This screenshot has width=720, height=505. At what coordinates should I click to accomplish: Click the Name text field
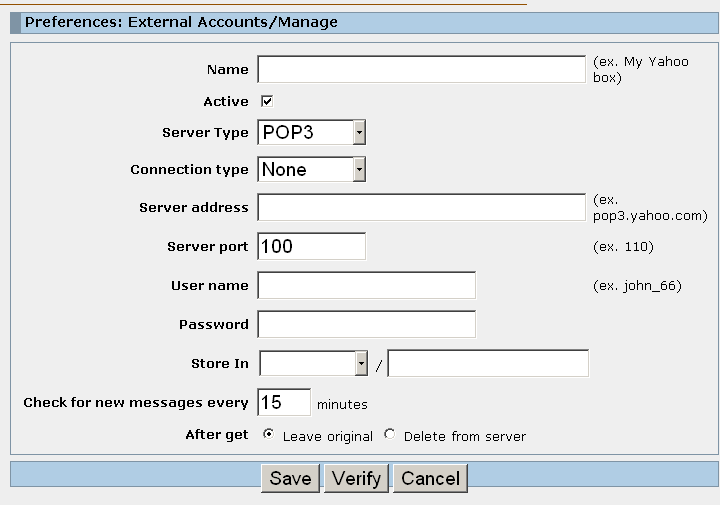coord(422,69)
